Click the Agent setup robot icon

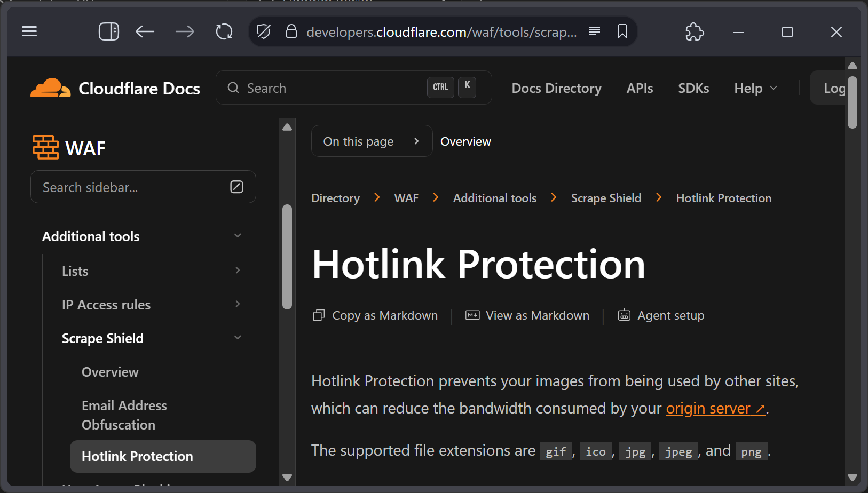(x=624, y=315)
